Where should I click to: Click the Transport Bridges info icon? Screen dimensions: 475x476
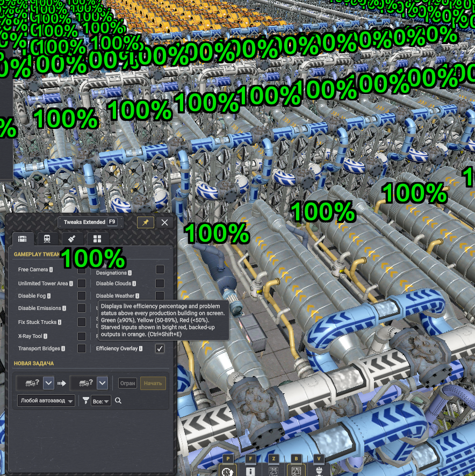tap(63, 349)
